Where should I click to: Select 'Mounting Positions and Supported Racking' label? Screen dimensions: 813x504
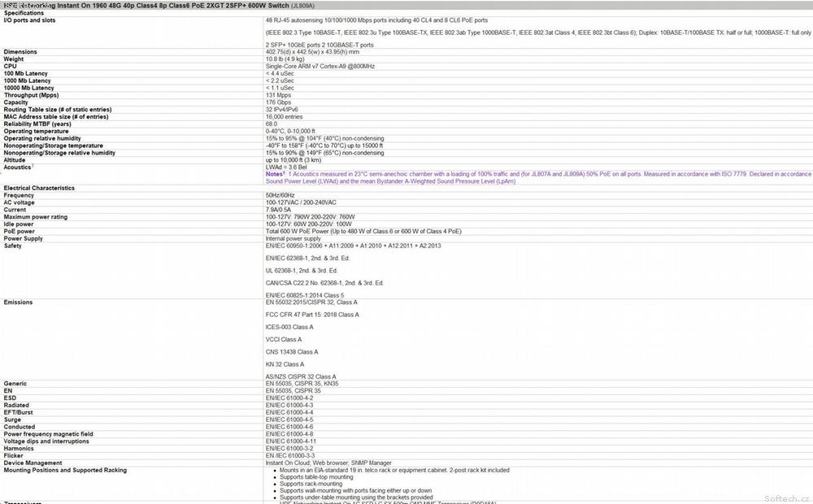[65, 471]
